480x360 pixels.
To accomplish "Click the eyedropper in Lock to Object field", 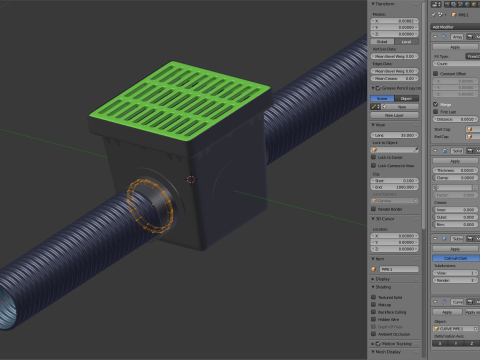I will (416, 150).
